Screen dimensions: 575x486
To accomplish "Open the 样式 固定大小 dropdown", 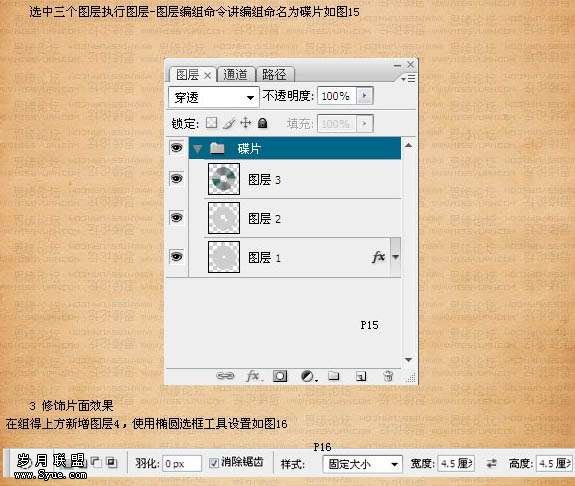I will coord(362,464).
